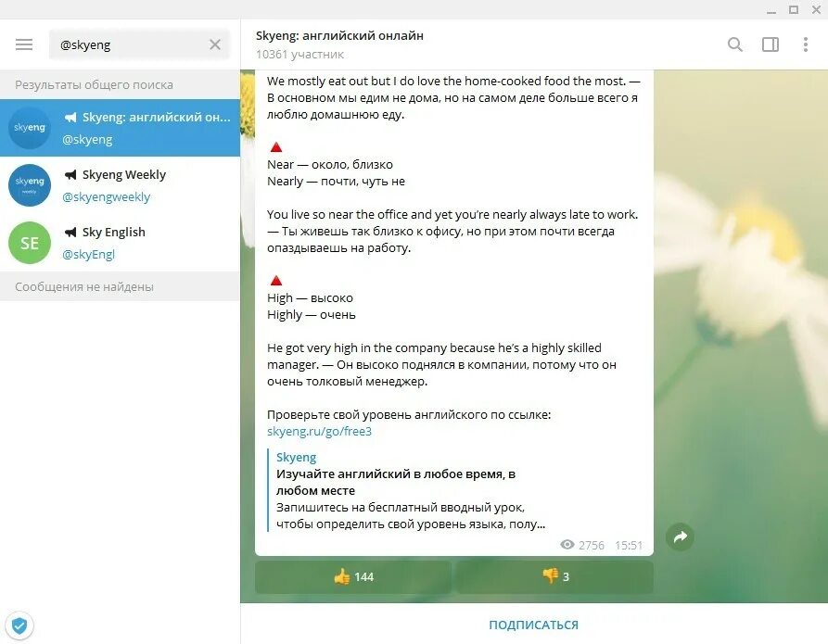Search within the Skyeng channel
828x644 pixels.
[x=735, y=44]
